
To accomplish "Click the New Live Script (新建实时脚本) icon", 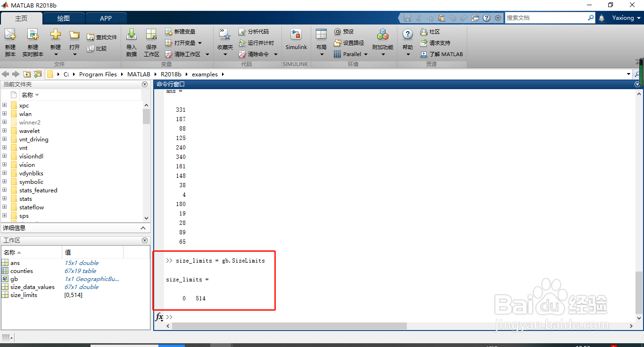I will tap(33, 35).
